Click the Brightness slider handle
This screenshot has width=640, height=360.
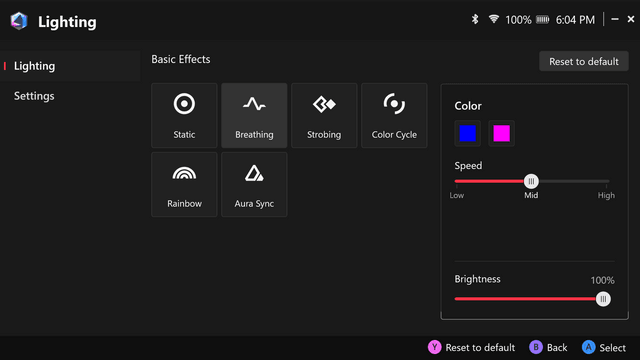tap(603, 299)
